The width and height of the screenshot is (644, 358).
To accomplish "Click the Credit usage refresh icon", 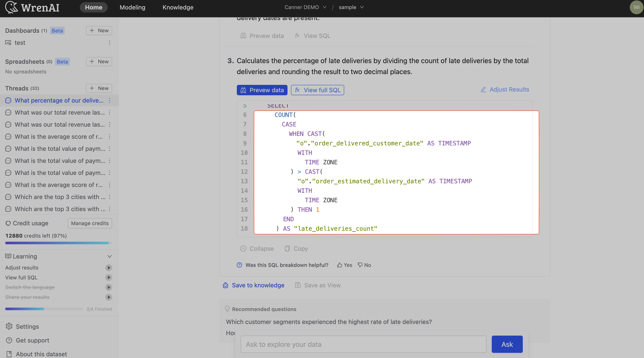I will tap(8, 223).
